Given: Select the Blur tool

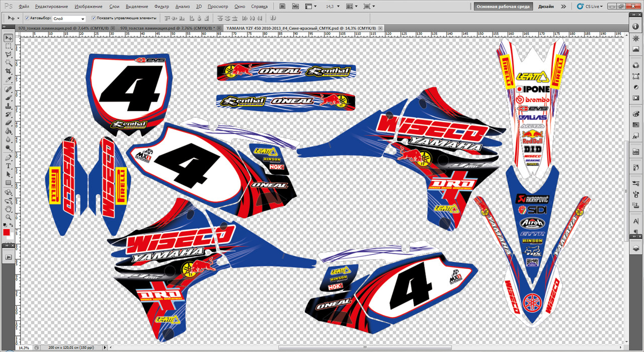Looking at the screenshot, I should point(9,138).
